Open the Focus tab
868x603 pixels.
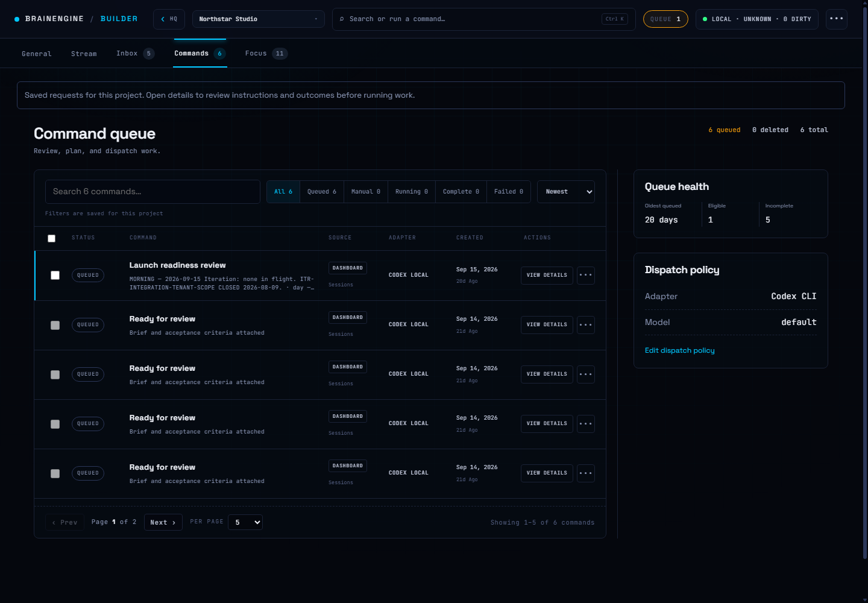click(266, 54)
